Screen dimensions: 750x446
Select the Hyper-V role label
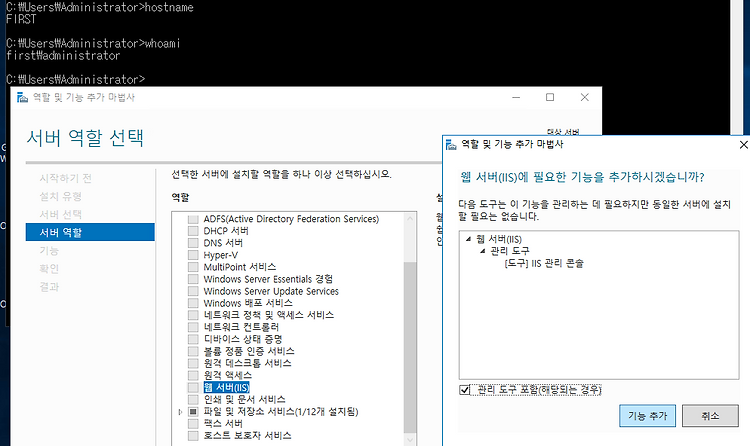(x=221, y=255)
